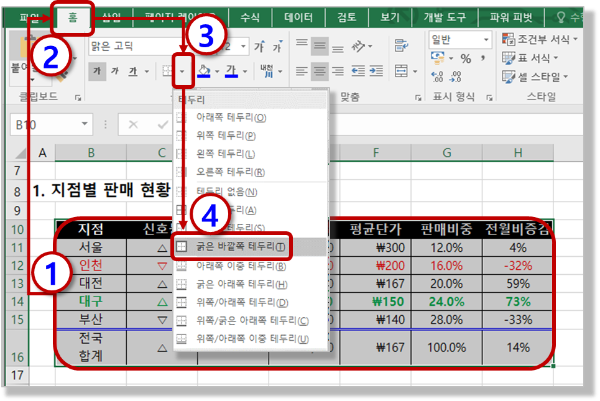Open the alignment (맞춤) dialog launcher

coord(418,98)
